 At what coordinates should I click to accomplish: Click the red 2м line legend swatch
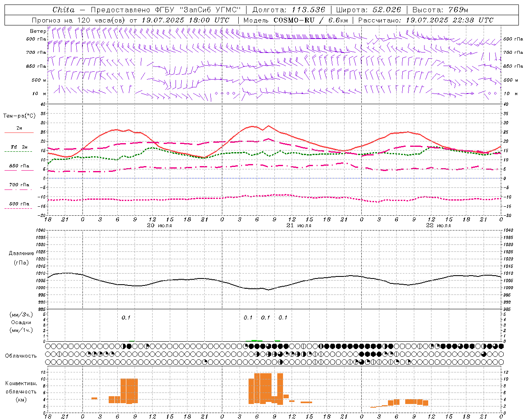(x=19, y=133)
